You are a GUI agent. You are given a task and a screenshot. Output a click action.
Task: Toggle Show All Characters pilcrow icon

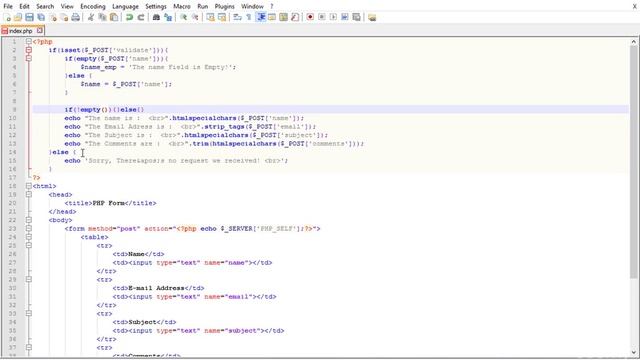tap(249, 17)
